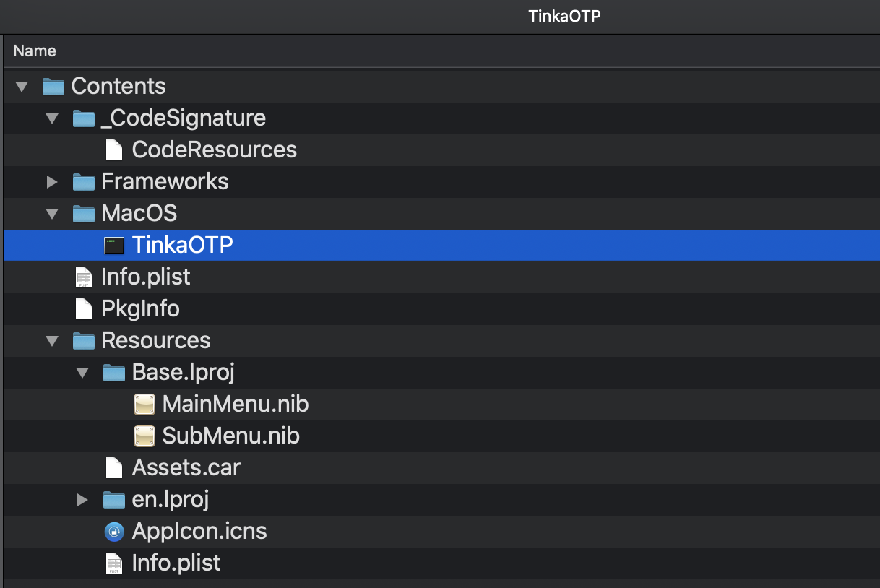
Task: Expand the en.lproj folder triangle
Action: 82,499
